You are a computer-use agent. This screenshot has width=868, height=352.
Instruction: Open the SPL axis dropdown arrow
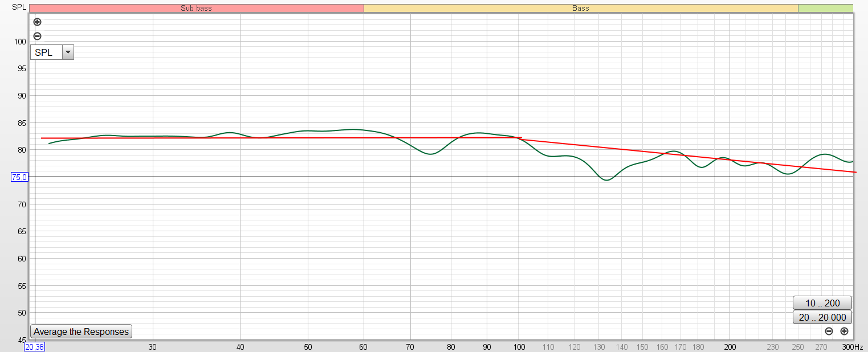tap(68, 52)
